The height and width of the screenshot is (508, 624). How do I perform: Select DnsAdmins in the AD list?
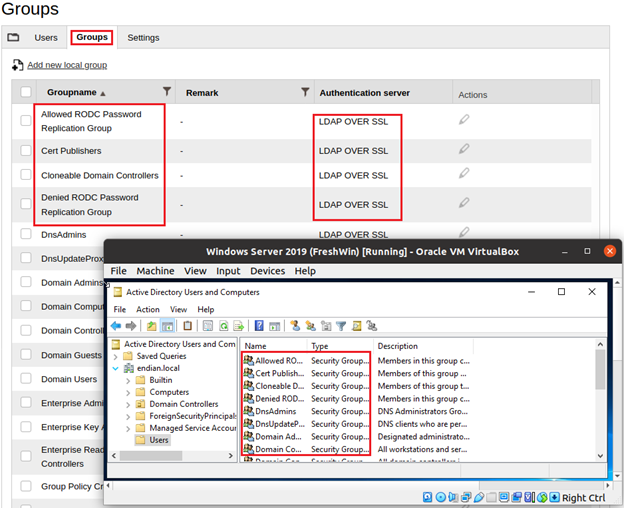tap(275, 411)
